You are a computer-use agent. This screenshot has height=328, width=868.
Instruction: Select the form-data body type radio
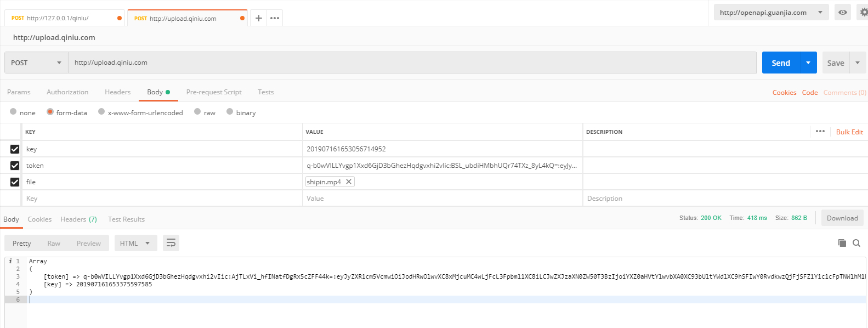[x=50, y=112]
